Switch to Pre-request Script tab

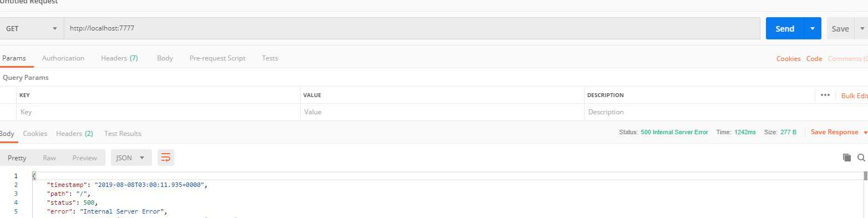[217, 58]
